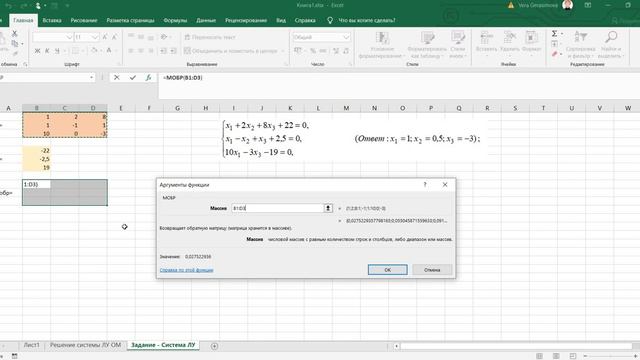Image resolution: width=640 pixels, height=360 pixels.
Task: Open the Главная ribbon tab
Action: (x=23, y=20)
